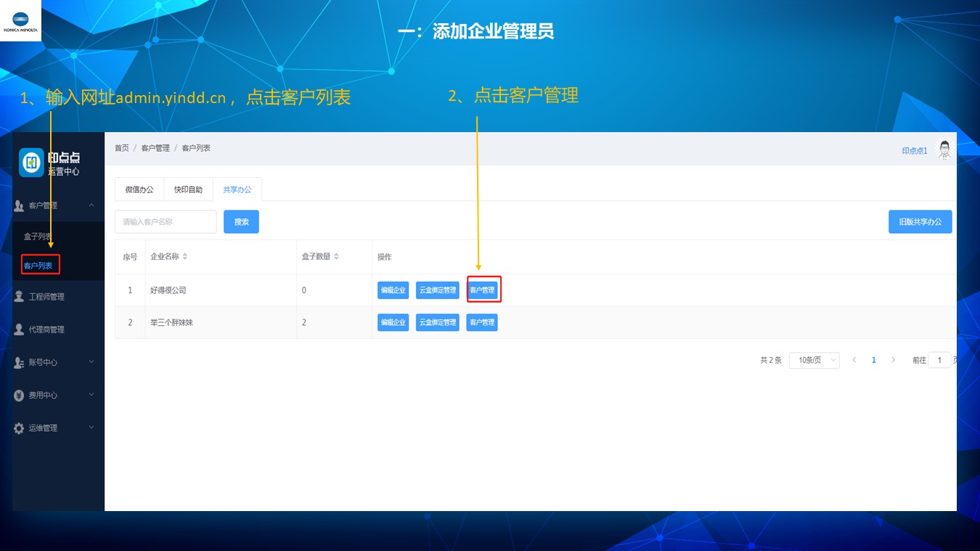Expand the 费用中心 menu chevron
This screenshot has height=551, width=980.
[91, 395]
